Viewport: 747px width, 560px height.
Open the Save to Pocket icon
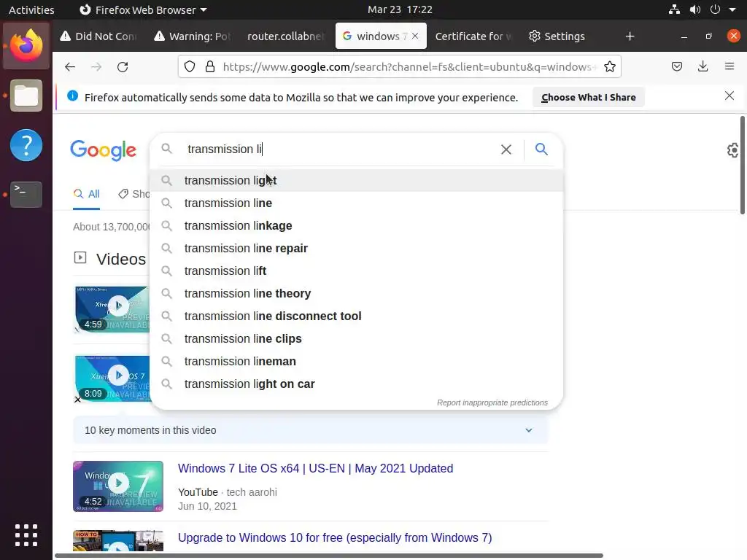pos(676,66)
